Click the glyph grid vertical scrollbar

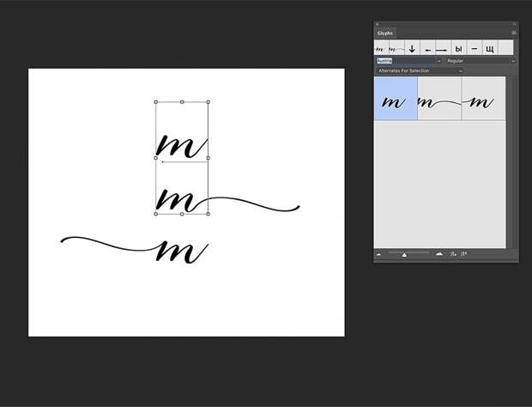[511, 162]
